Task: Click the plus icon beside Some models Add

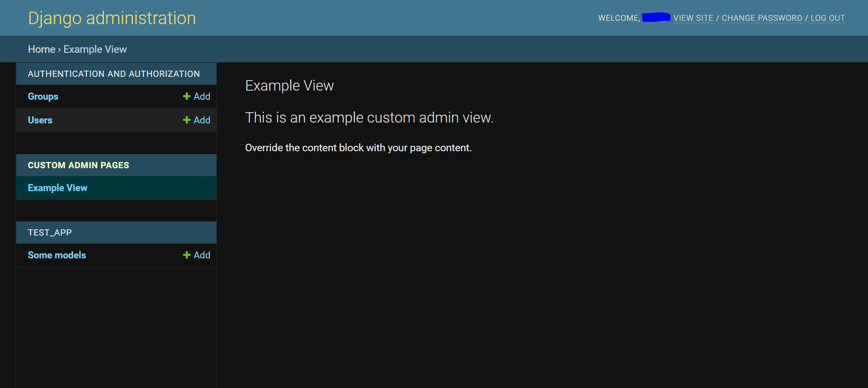Action: pos(187,255)
